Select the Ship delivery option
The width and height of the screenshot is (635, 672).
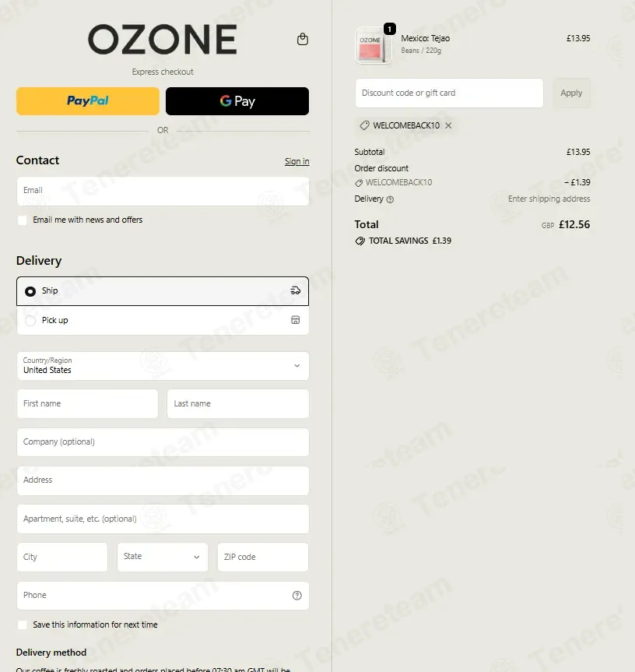(x=163, y=291)
